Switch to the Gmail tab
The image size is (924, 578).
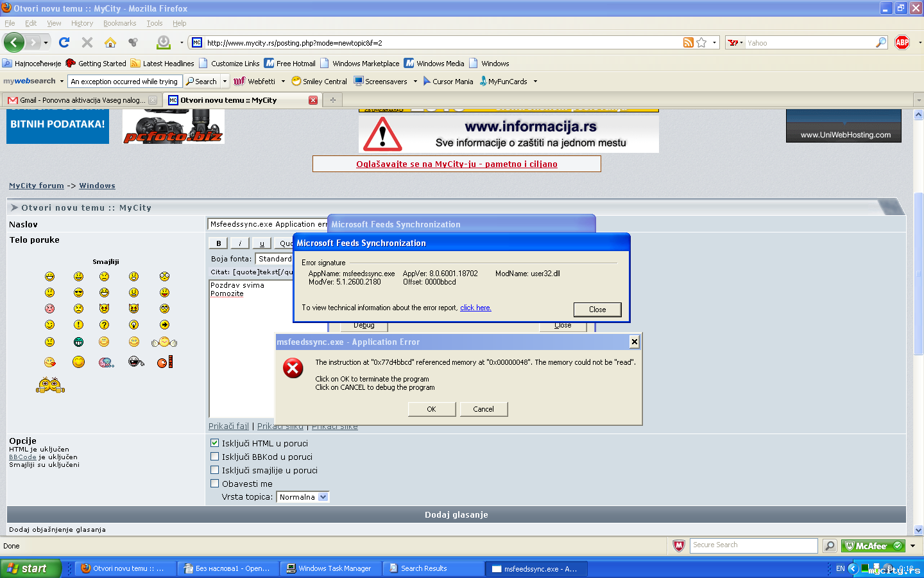click(x=82, y=100)
